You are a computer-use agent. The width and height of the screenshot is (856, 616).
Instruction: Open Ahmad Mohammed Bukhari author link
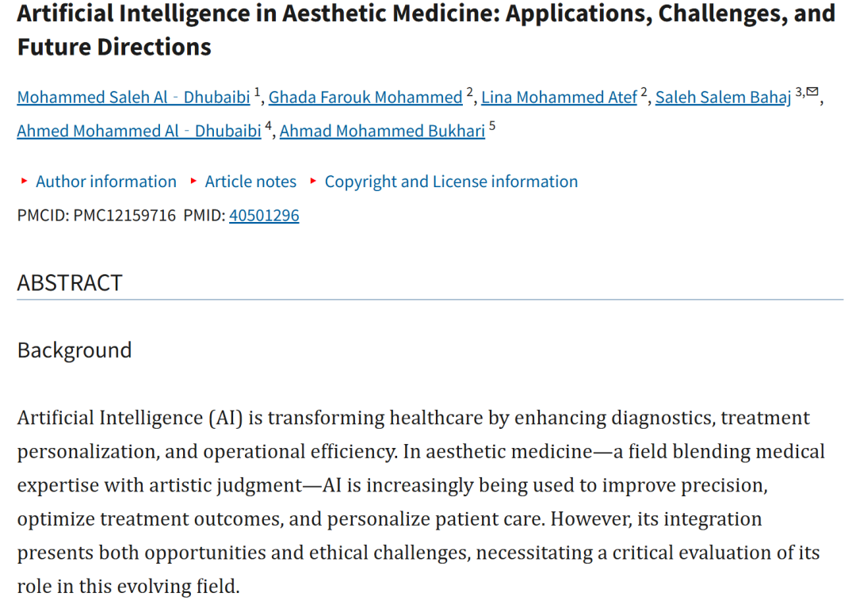tap(382, 131)
